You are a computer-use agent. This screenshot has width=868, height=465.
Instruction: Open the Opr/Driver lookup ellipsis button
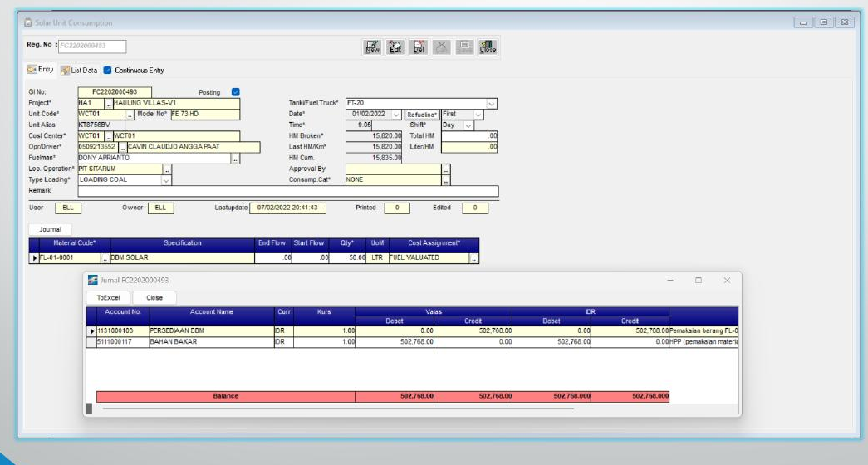pyautogui.click(x=123, y=147)
